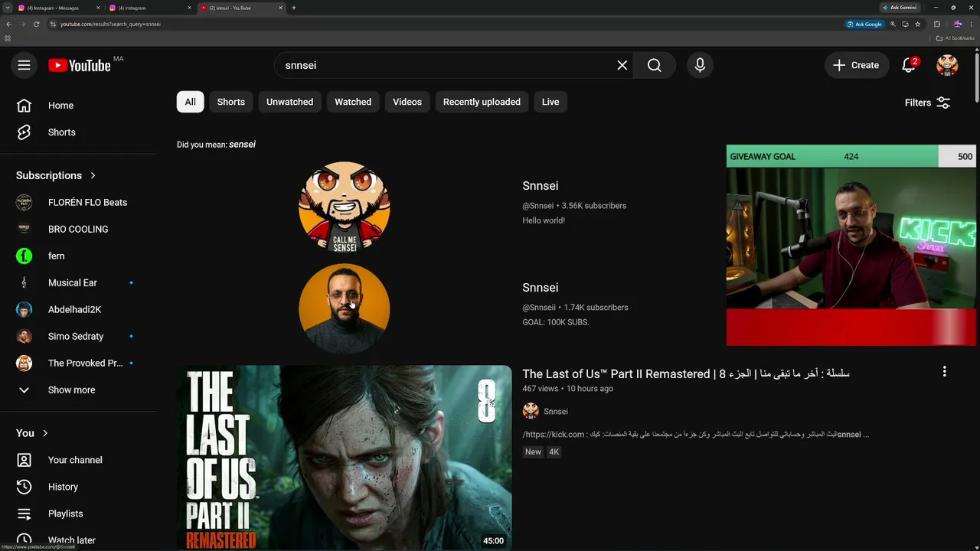This screenshot has height=551, width=980.
Task: Open the YouTube guide hamburger menu
Action: pos(24,65)
